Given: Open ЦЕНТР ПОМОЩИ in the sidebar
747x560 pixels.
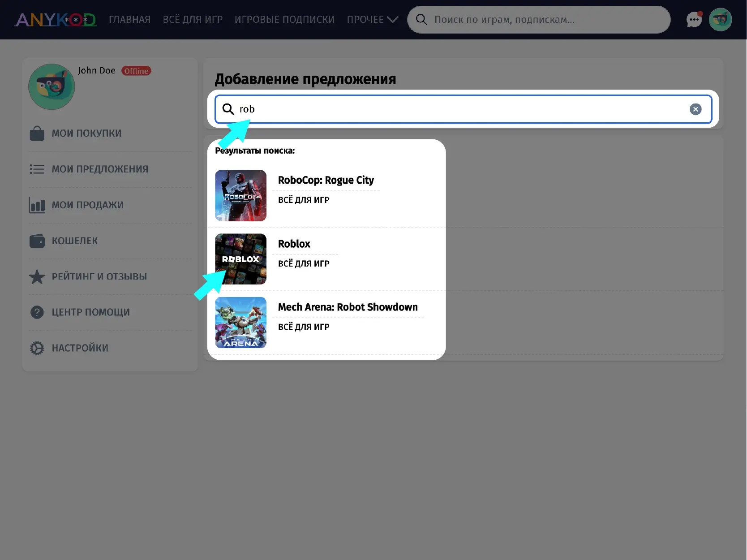Looking at the screenshot, I should (91, 312).
